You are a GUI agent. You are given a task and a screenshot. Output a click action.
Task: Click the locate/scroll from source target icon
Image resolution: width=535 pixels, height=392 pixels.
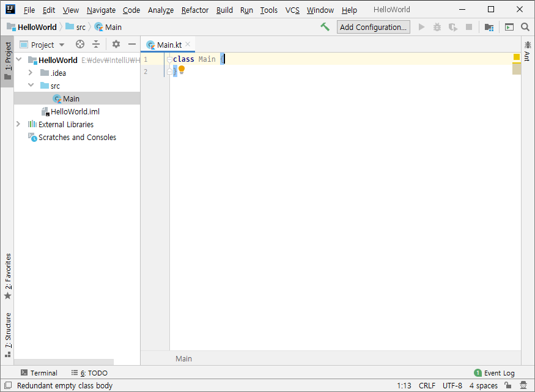(80, 45)
